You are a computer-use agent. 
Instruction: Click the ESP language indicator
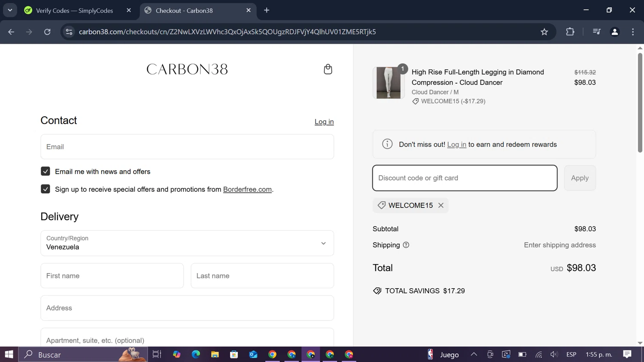[571, 354]
